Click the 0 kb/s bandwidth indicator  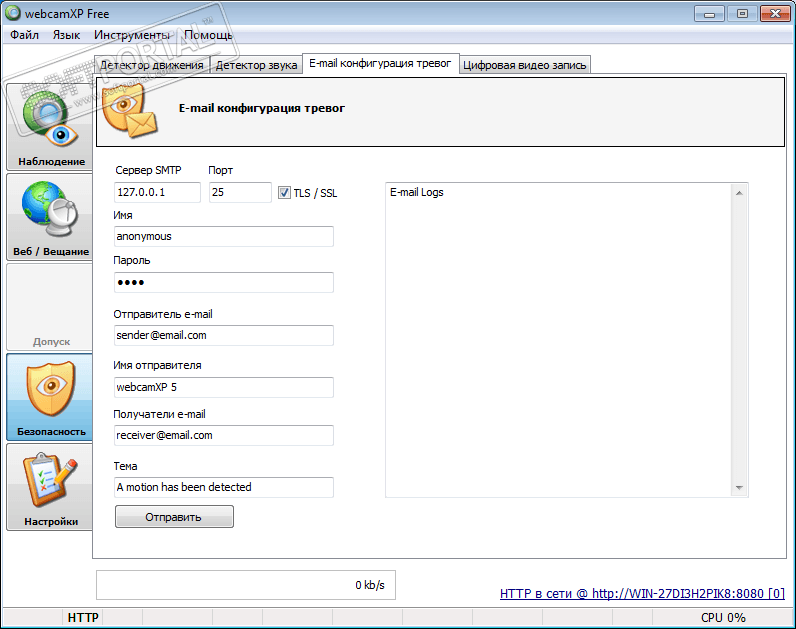(246, 585)
